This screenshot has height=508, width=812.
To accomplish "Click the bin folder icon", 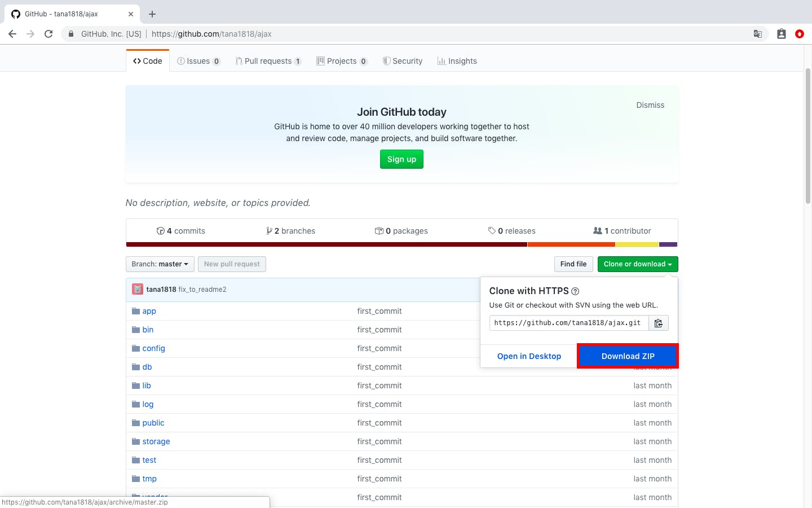I will click(x=136, y=330).
